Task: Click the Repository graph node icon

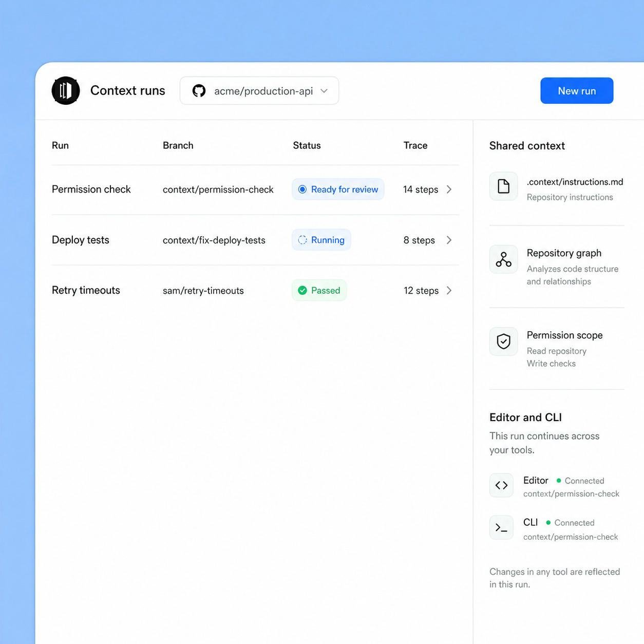Action: (x=504, y=259)
